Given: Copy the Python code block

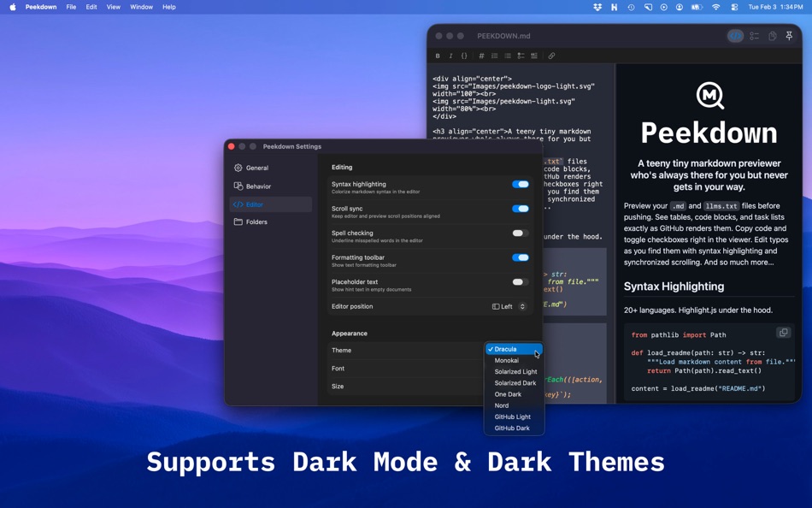Looking at the screenshot, I should [784, 333].
